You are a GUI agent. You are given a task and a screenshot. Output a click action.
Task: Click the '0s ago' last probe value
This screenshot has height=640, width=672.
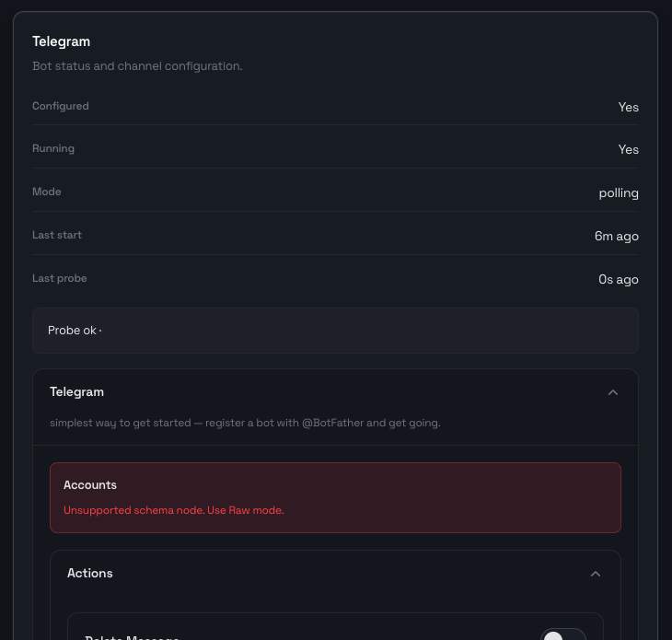(618, 279)
